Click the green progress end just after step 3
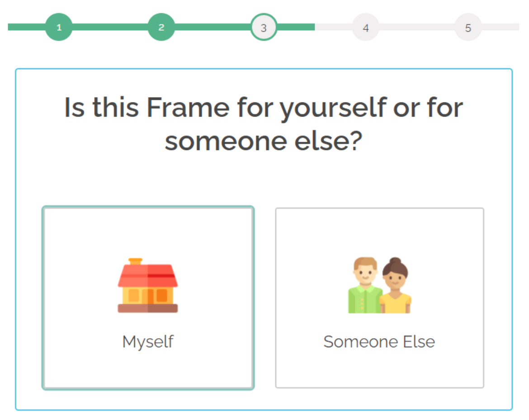The height and width of the screenshot is (420, 529). 296,27
